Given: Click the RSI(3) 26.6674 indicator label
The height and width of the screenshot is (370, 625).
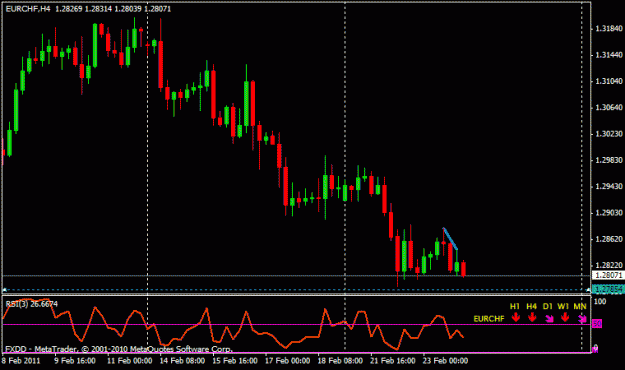Looking at the screenshot, I should (x=31, y=304).
